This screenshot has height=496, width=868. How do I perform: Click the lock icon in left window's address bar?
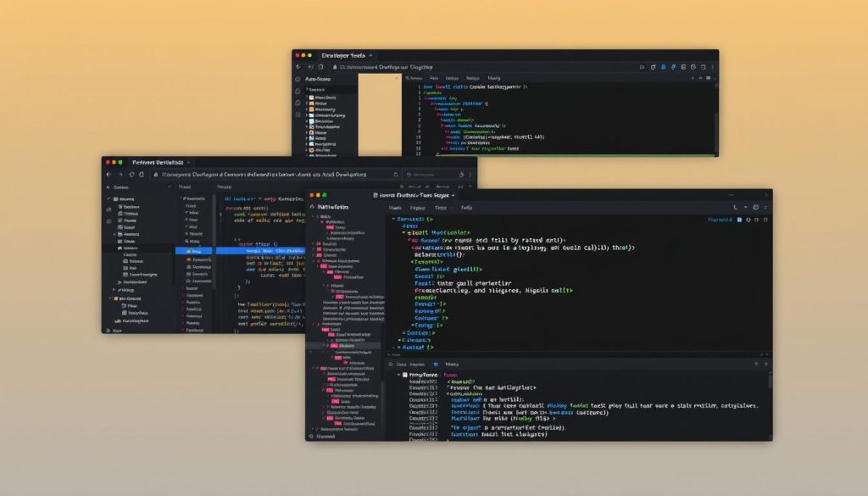[156, 175]
